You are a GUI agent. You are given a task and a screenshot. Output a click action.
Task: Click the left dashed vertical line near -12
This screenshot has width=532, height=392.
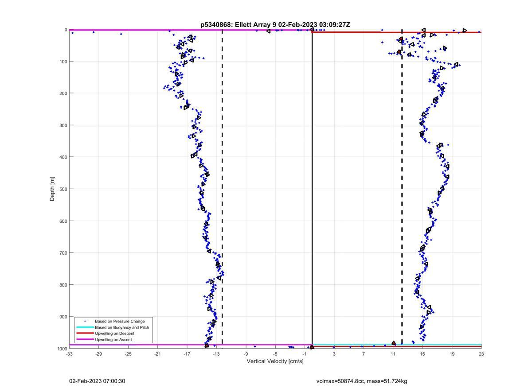(x=222, y=189)
